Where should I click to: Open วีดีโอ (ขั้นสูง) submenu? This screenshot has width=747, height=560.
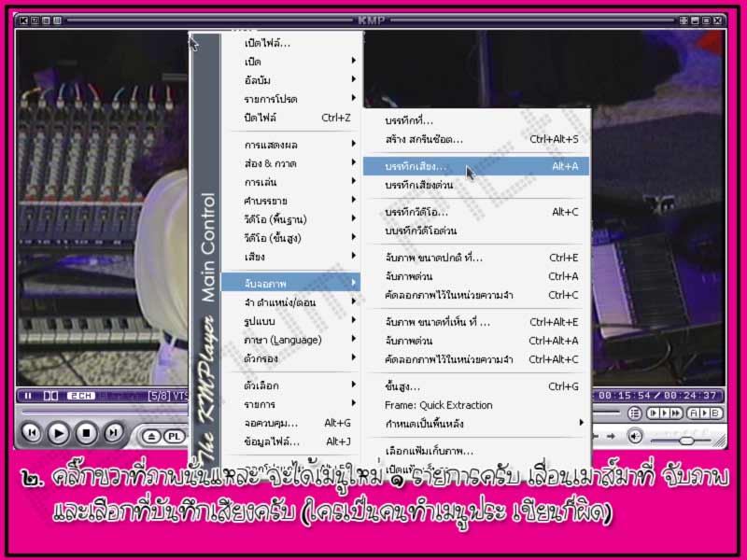point(290,238)
